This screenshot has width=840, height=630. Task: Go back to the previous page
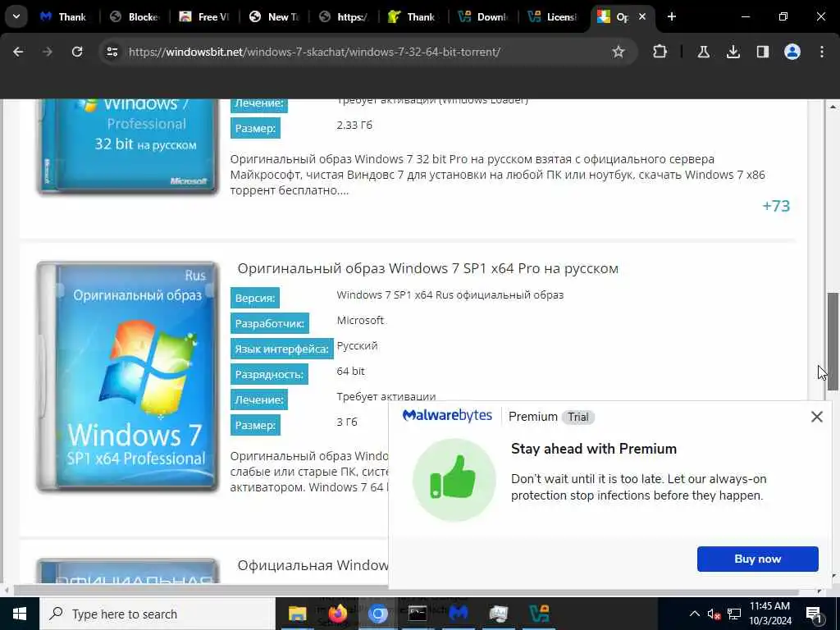(x=18, y=52)
